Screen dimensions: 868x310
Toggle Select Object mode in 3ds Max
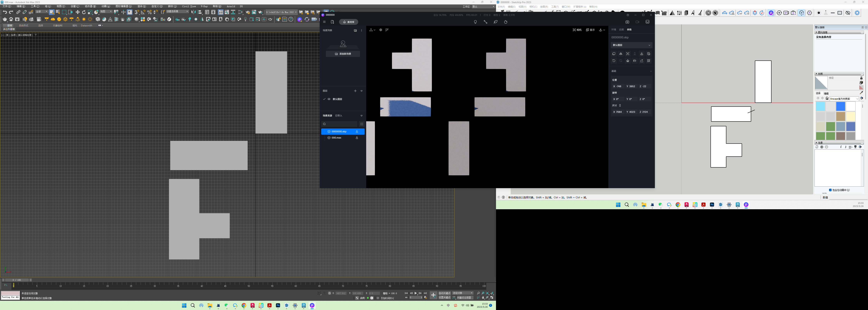click(x=52, y=12)
